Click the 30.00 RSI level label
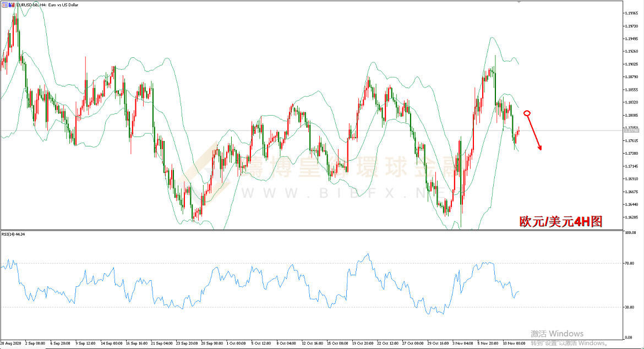The height and width of the screenshot is (349, 644). pos(630,307)
